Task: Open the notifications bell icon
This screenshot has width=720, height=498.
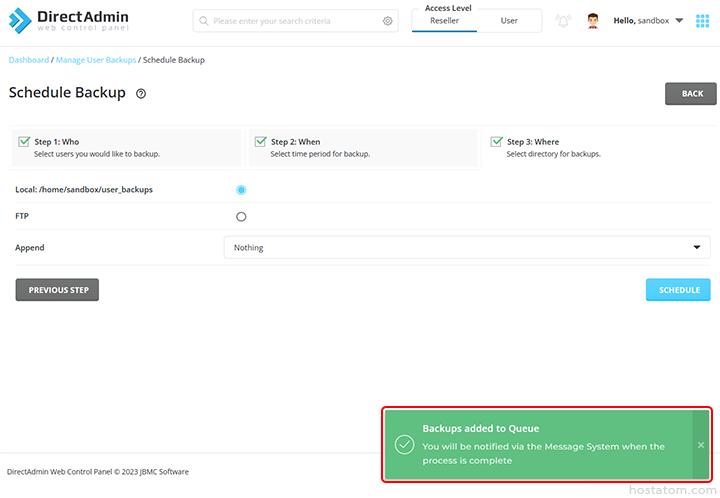Action: (x=563, y=21)
